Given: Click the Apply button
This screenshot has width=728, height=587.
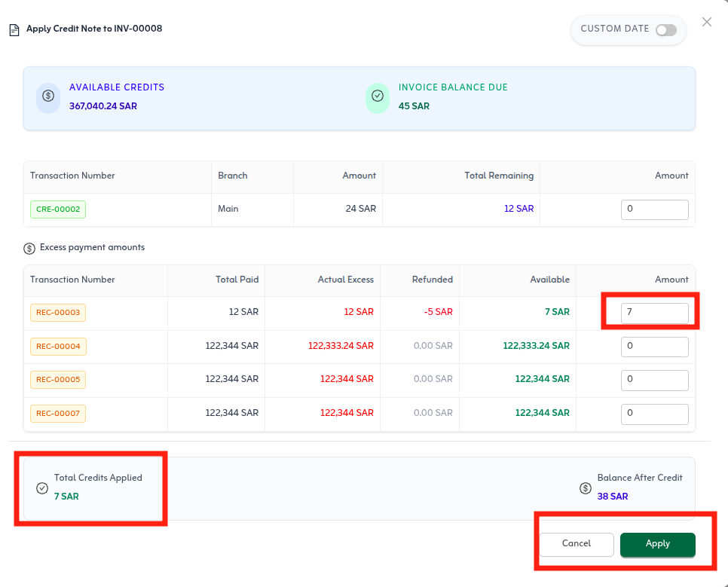Looking at the screenshot, I should click(x=657, y=544).
